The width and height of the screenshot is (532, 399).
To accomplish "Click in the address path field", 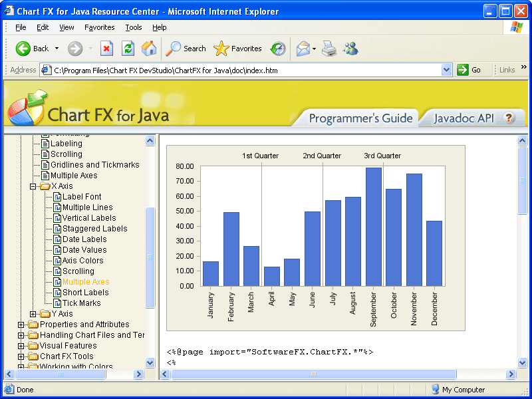I will (x=246, y=70).
